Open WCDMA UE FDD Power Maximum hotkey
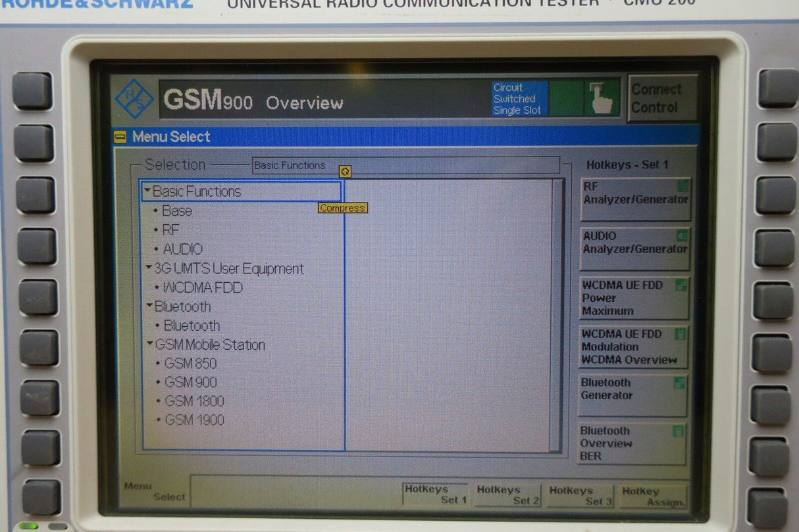This screenshot has width=799, height=532. (633, 298)
